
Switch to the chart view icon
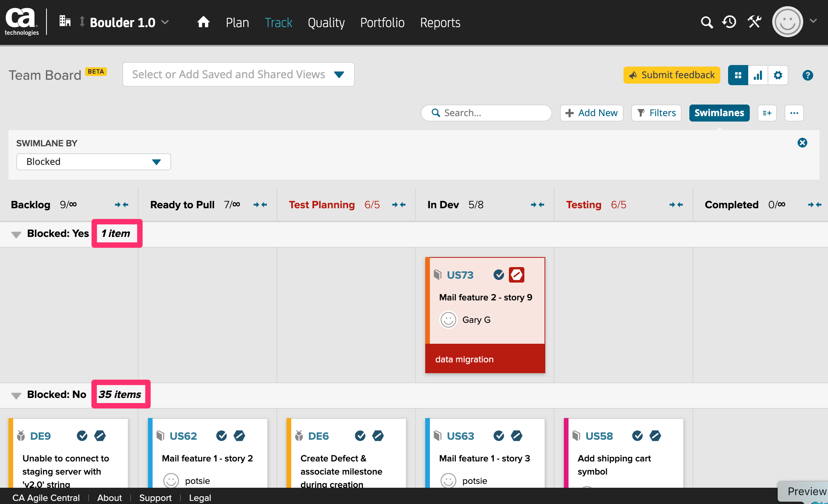click(758, 75)
